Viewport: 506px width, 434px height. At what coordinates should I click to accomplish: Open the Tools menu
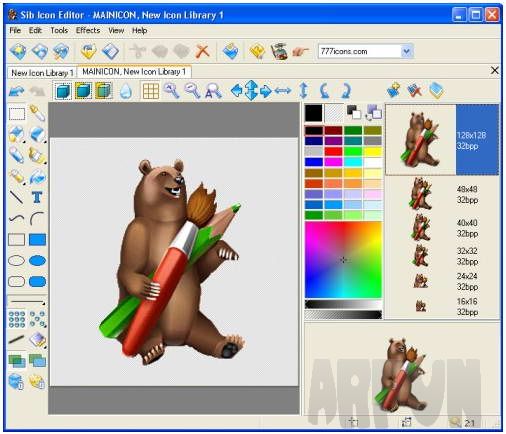pos(59,30)
